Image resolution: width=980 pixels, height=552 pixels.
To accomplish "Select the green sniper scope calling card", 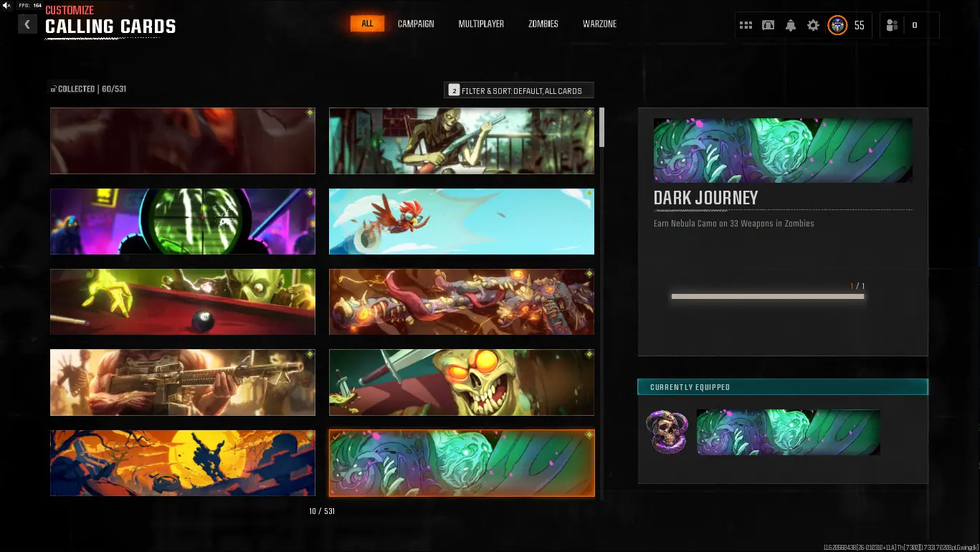I will [x=183, y=222].
